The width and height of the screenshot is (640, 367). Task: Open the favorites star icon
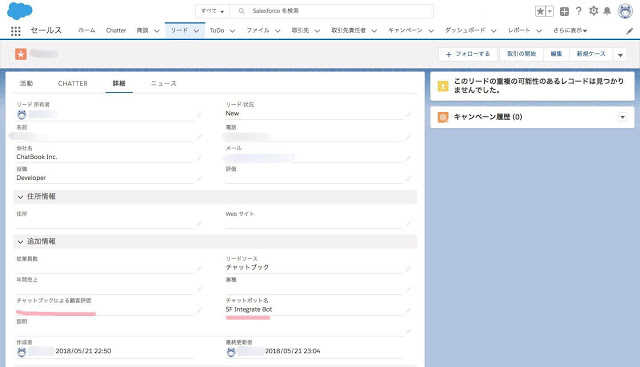[x=540, y=11]
